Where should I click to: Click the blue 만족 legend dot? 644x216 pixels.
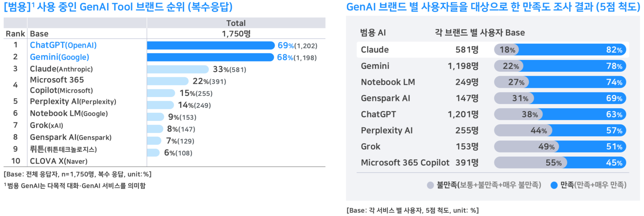(554, 185)
